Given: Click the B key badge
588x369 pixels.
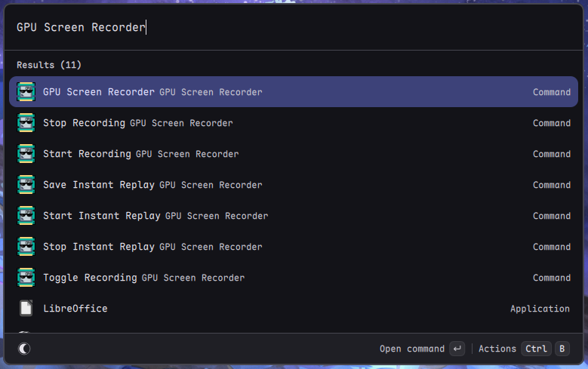Looking at the screenshot, I should (x=562, y=349).
